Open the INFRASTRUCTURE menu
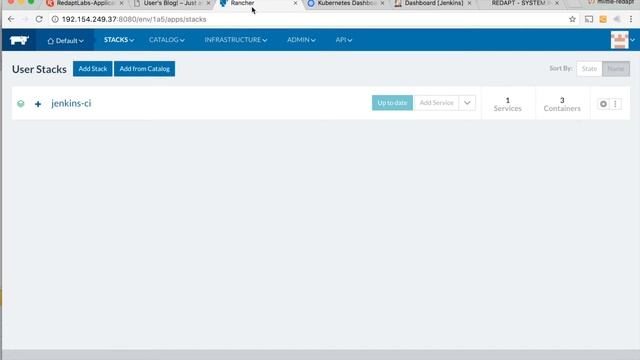This screenshot has height=360, width=640. [236, 40]
